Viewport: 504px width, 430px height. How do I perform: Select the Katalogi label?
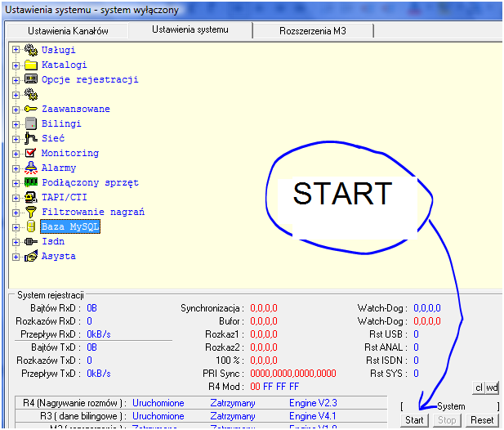click(x=64, y=65)
